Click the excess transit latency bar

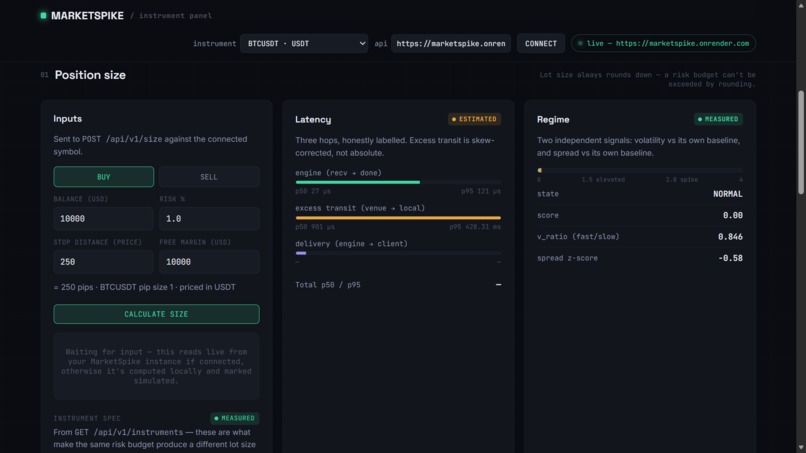coord(398,218)
